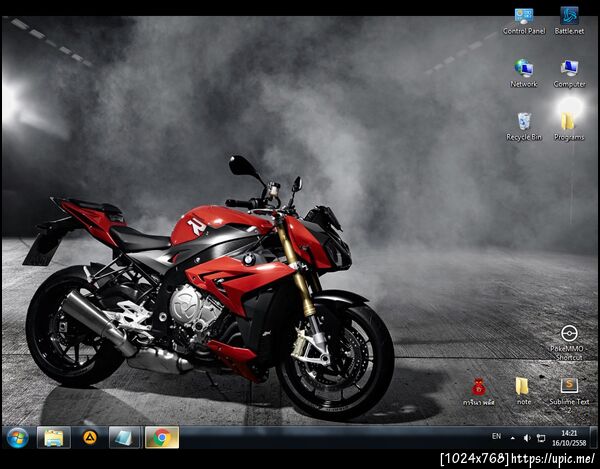The width and height of the screenshot is (600, 469).
Task: Select the Recycle Bin icon
Action: [x=524, y=127]
